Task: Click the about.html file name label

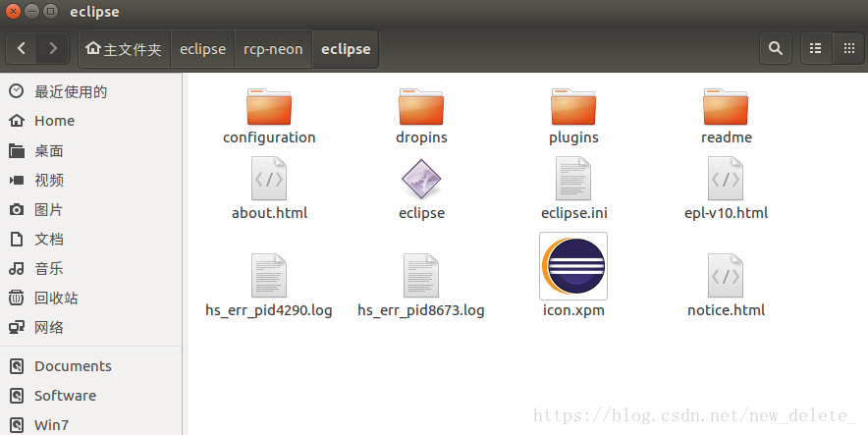Action: pos(269,212)
